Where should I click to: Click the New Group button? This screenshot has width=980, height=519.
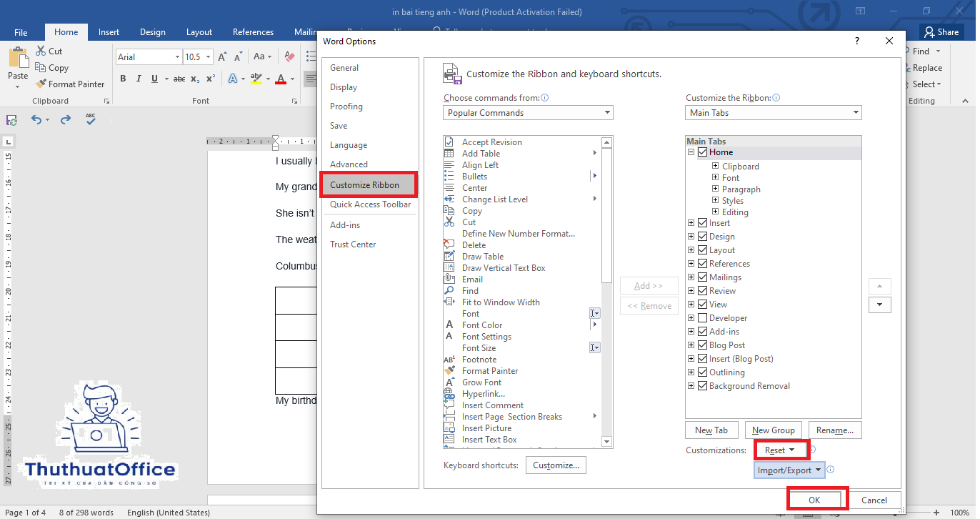pos(774,430)
